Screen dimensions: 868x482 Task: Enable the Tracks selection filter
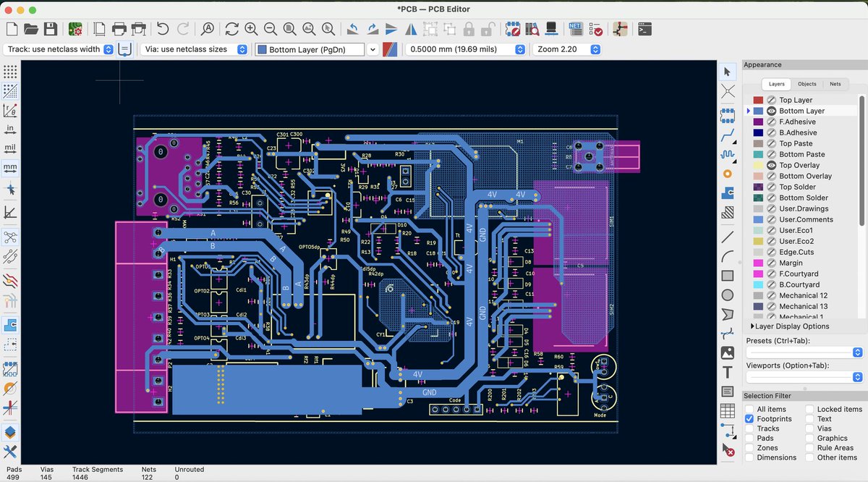[x=750, y=428]
